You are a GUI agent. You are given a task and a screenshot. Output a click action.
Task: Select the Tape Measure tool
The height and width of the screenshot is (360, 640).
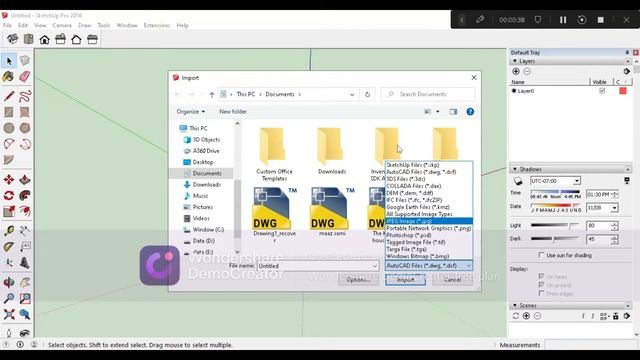click(x=9, y=231)
